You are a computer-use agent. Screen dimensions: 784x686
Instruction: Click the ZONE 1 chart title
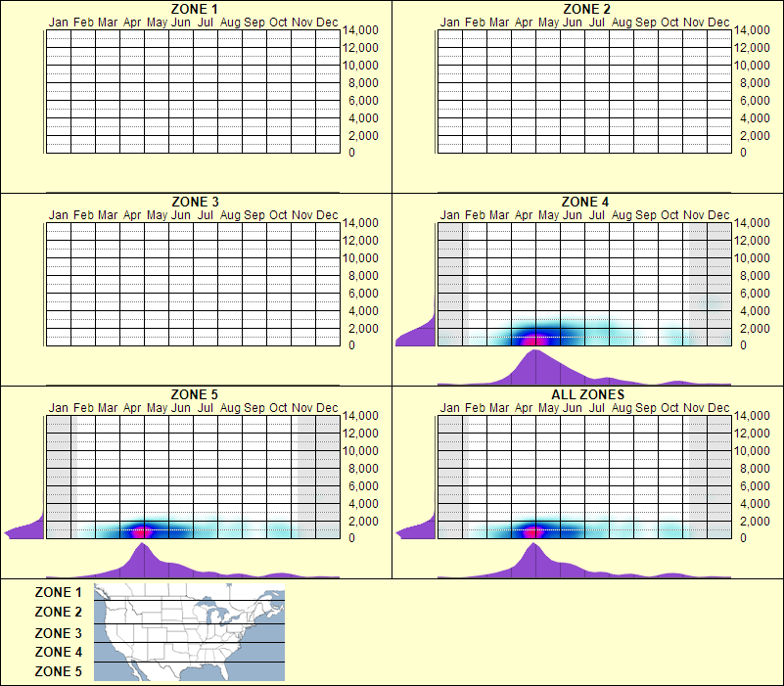(196, 9)
